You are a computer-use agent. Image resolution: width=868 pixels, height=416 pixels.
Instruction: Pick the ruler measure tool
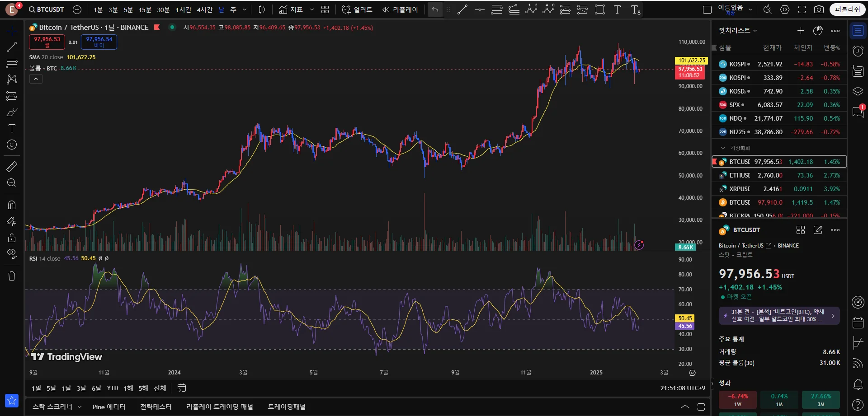(12, 167)
